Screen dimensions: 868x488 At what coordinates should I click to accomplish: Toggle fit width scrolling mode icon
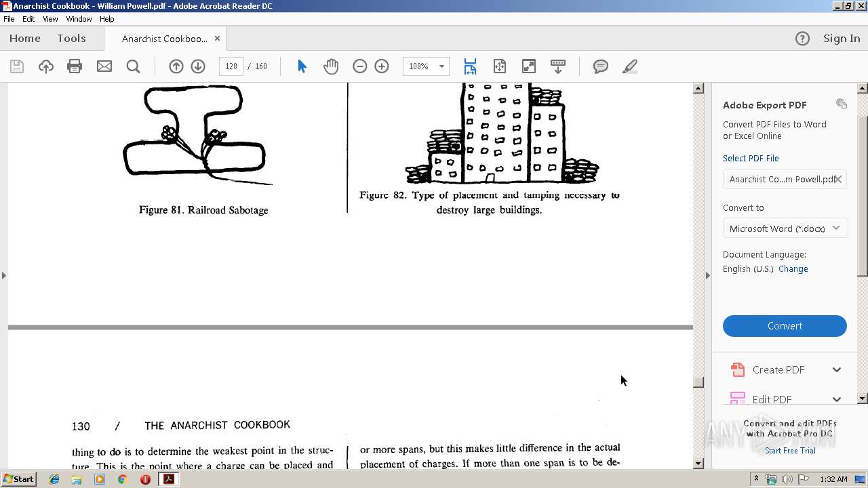470,66
